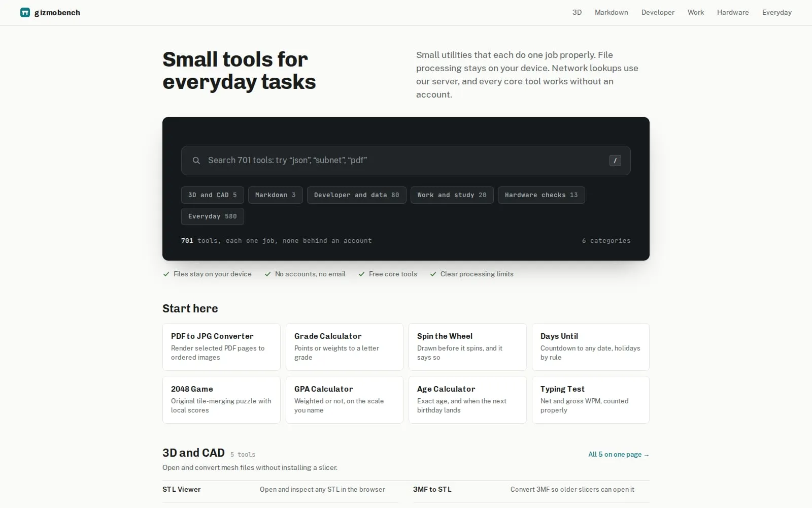Click Open and inspect any STL description
Image resolution: width=812 pixels, height=508 pixels.
[322, 490]
